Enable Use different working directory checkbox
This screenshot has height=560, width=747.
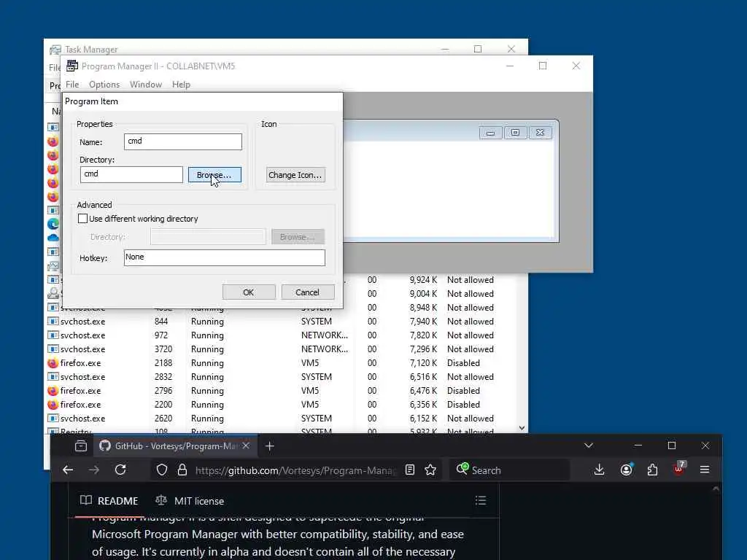tap(83, 219)
